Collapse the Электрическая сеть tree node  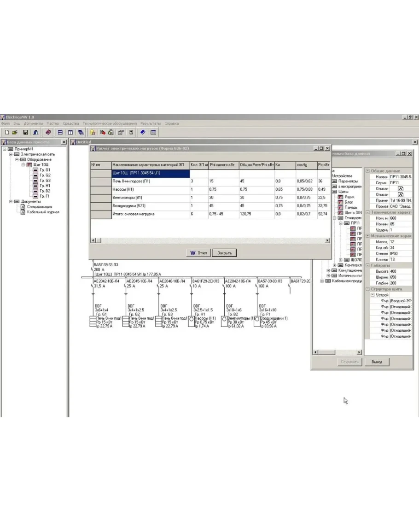coord(11,154)
